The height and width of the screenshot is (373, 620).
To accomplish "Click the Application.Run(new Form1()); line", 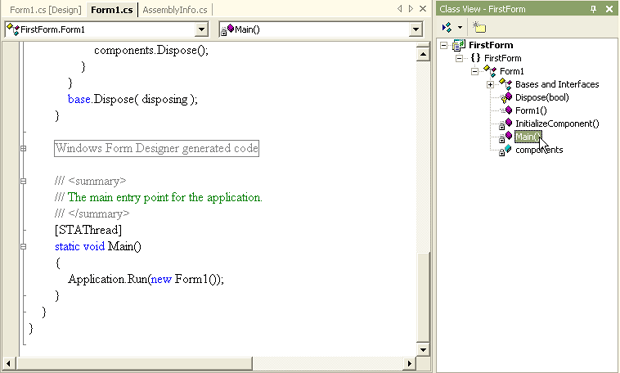I will (x=146, y=279).
